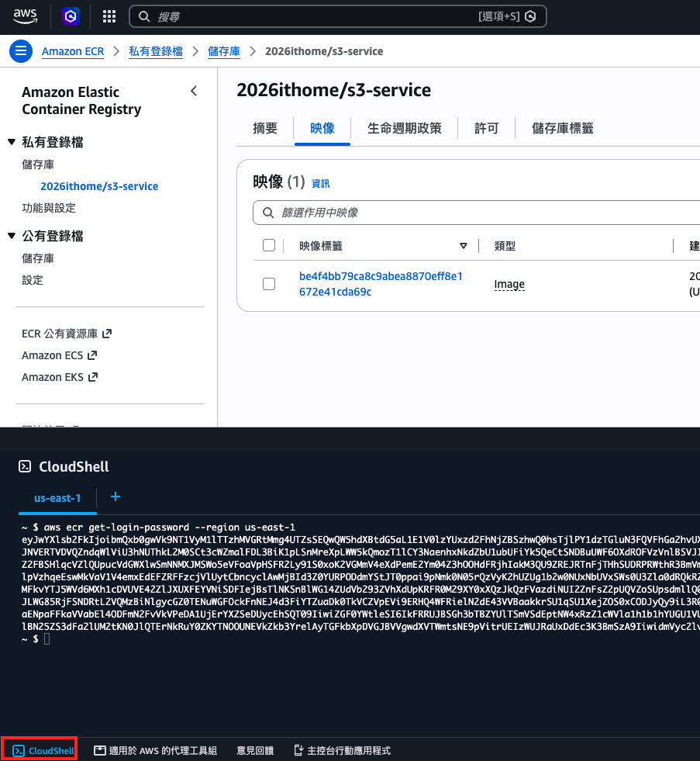Open ECR 公有資源庫 external link
700x761 pixels.
(67, 334)
